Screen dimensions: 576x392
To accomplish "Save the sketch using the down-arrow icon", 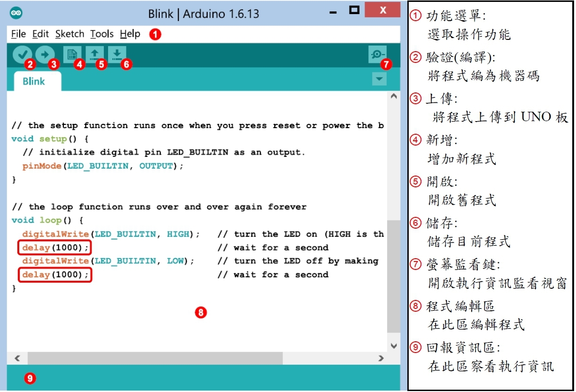I will coord(117,54).
